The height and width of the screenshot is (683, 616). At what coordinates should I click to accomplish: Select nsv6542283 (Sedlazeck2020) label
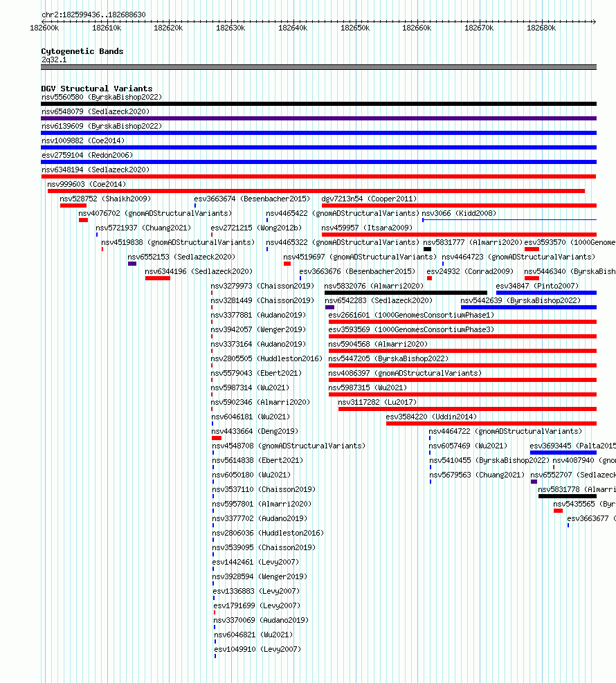[379, 300]
